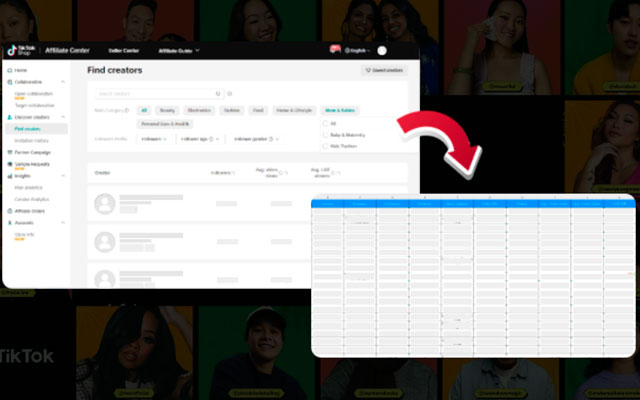Sort by Followers column header

click(x=223, y=173)
